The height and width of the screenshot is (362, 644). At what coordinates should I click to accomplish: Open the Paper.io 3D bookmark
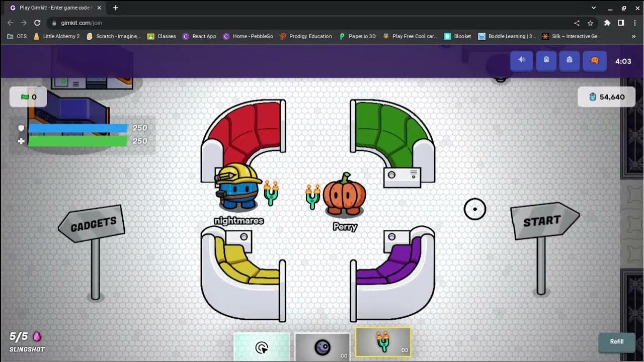pyautogui.click(x=358, y=36)
